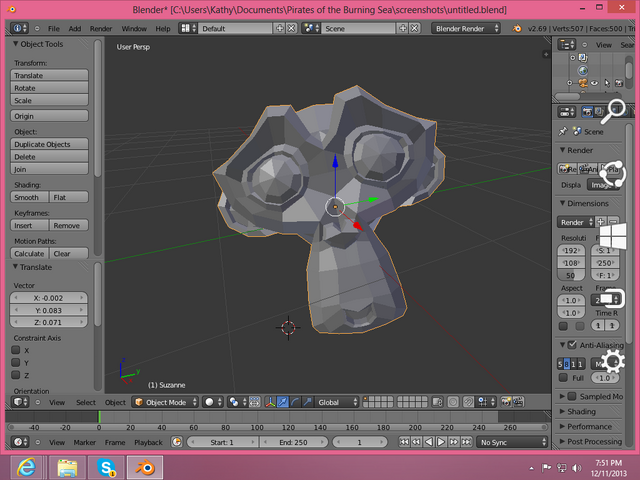Viewport: 640px width, 480px height.
Task: Open the viewport shading sphere selector
Action: (213, 402)
